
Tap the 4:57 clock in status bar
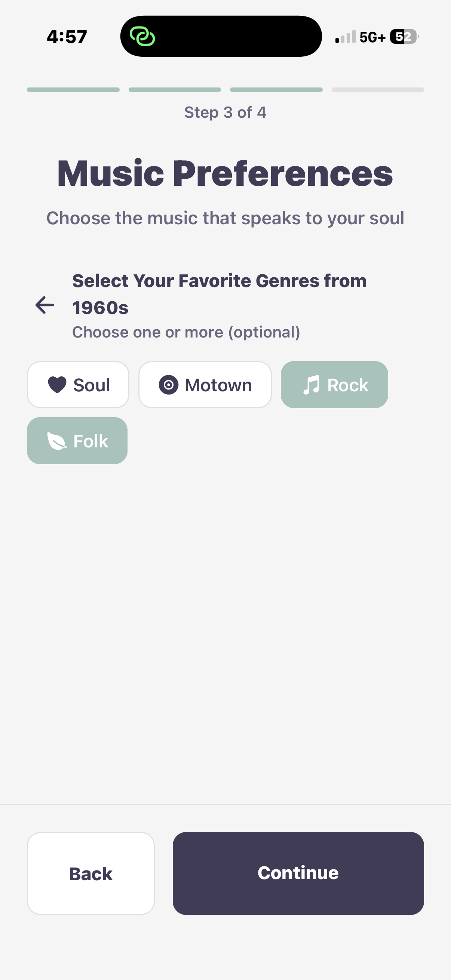click(67, 37)
